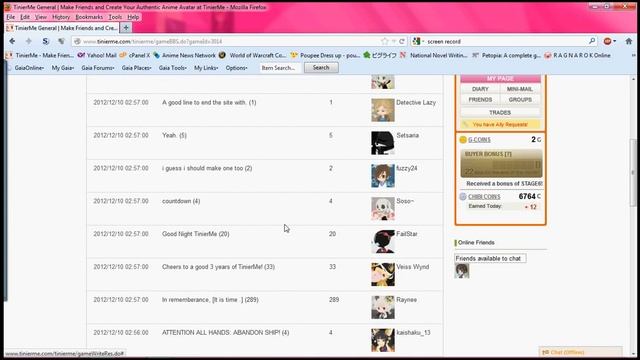Open the National Novel Writing bookmark
Screen dimensions: 640x360
click(x=433, y=55)
